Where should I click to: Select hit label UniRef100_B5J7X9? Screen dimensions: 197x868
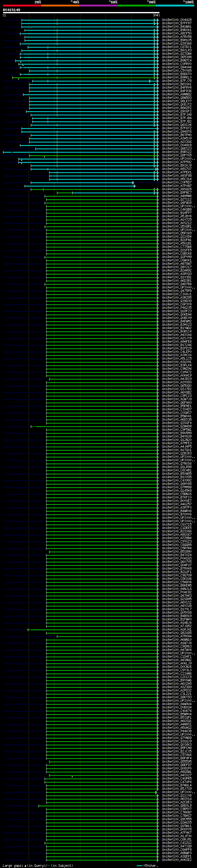coord(177,789)
